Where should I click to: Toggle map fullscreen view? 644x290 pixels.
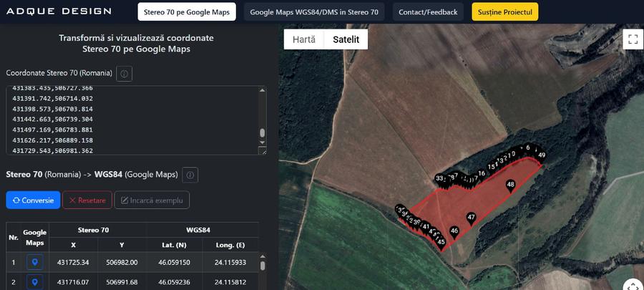[x=633, y=39]
